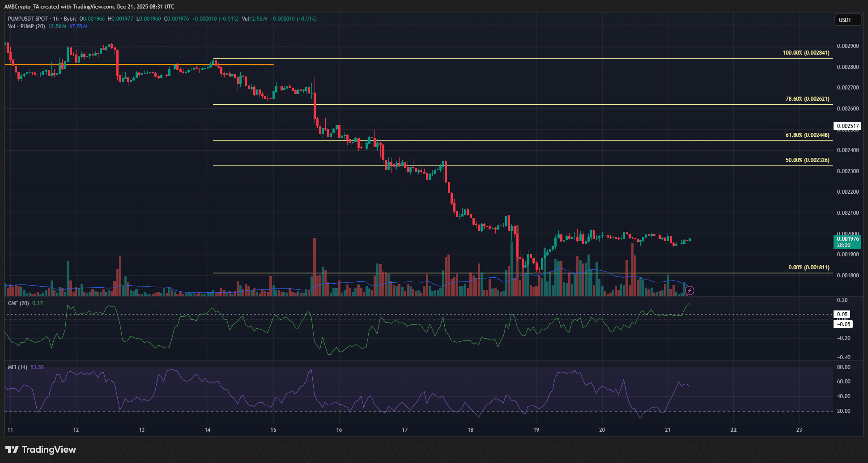Viewport: 868px width, 463px height.
Task: Click the -0.05 CMF level label
Action: [x=843, y=324]
